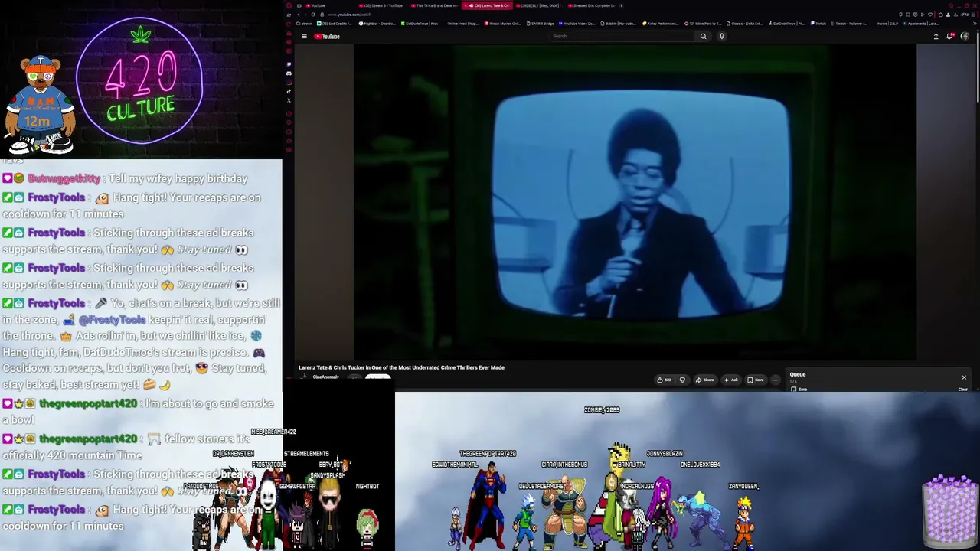
Task: Click the browser sidebar TikTok icon
Action: 289,92
